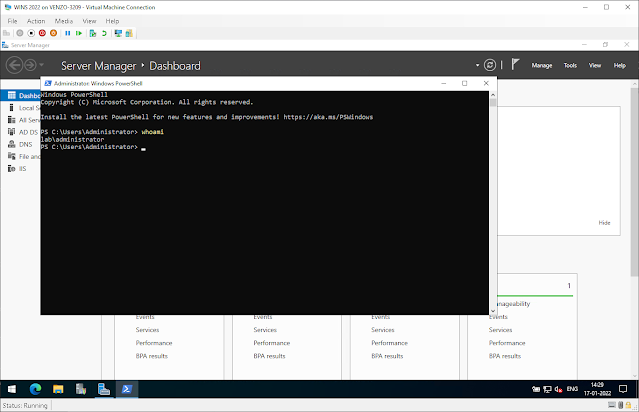This screenshot has width=639, height=412.
Task: Click the Ctrl+Alt+Del toolbar icon
Action: (x=7, y=33)
